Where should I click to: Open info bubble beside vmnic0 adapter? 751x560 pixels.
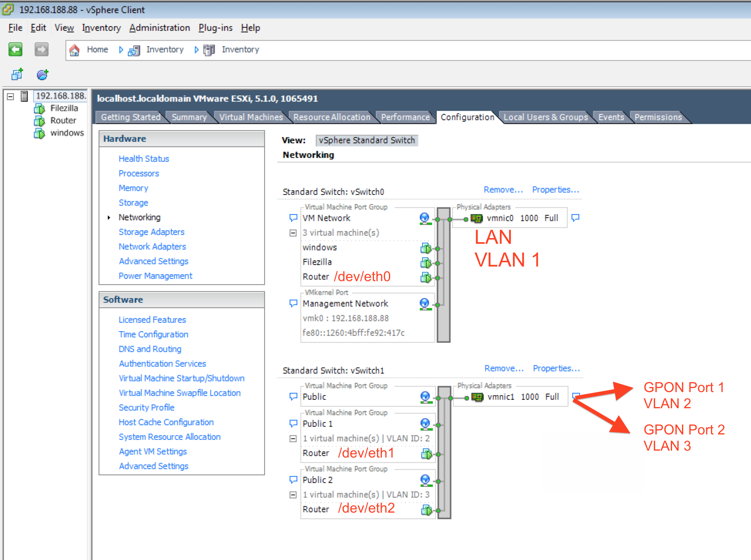(x=575, y=218)
